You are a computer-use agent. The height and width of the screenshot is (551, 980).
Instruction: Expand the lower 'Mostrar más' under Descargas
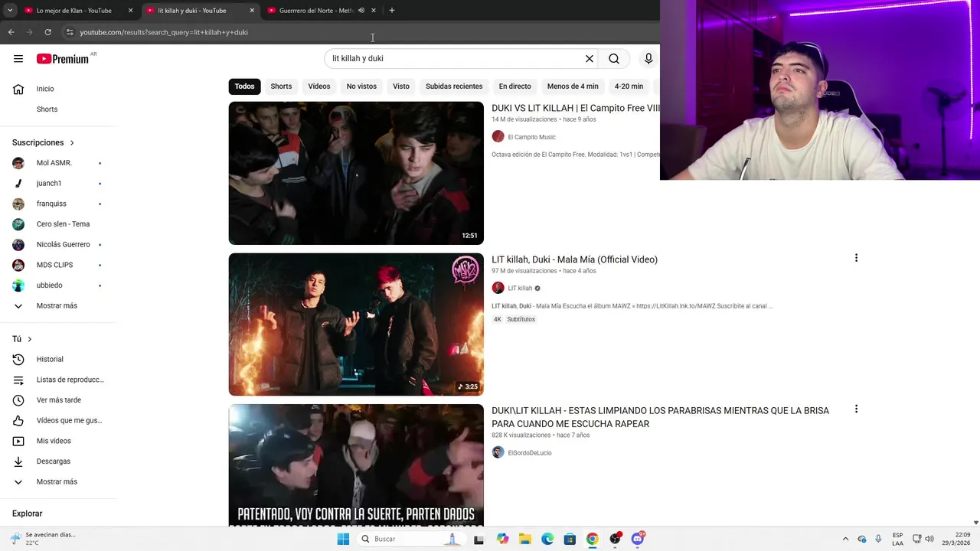click(58, 482)
